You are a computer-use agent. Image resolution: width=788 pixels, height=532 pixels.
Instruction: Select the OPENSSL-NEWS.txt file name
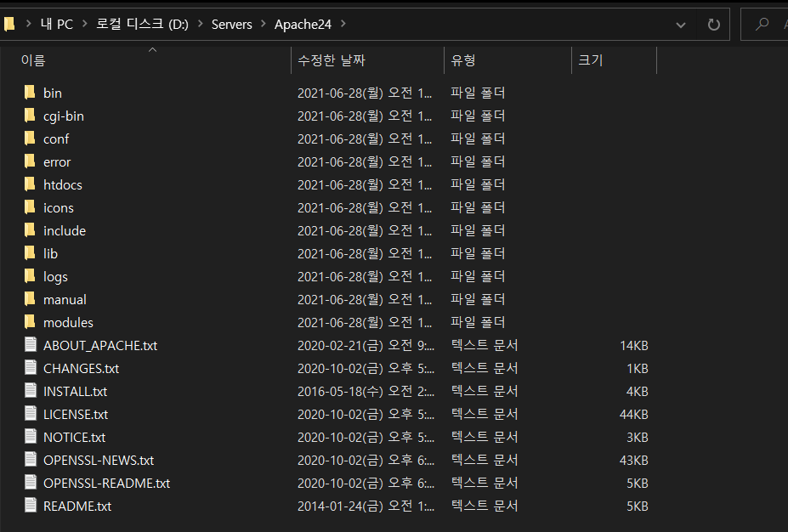coord(99,460)
